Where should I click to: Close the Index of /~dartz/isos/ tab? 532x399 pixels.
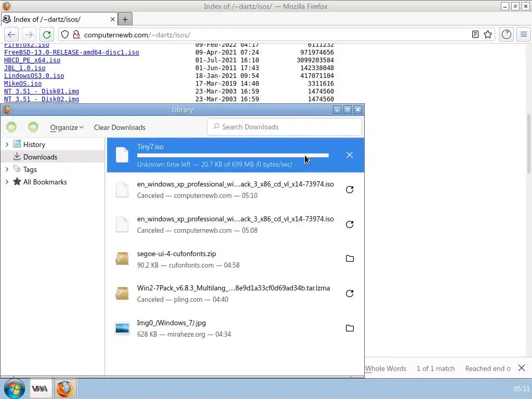tap(113, 19)
